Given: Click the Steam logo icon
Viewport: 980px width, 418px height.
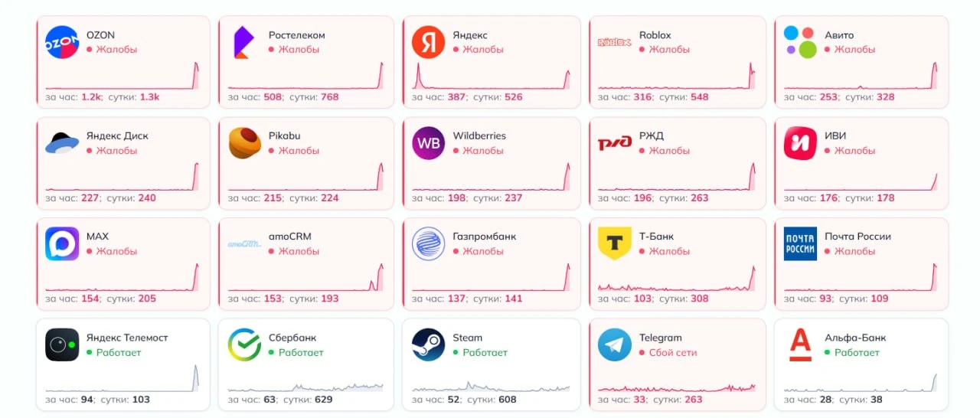Looking at the screenshot, I should click(x=428, y=345).
